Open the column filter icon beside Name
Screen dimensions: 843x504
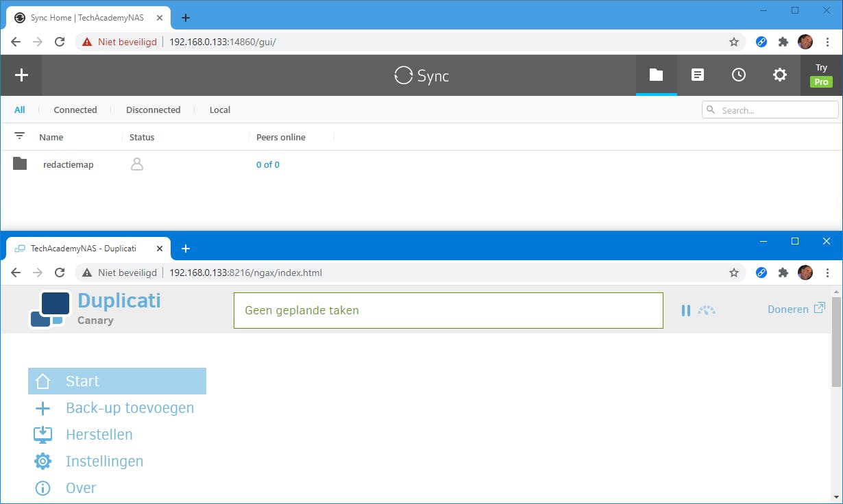[x=19, y=136]
